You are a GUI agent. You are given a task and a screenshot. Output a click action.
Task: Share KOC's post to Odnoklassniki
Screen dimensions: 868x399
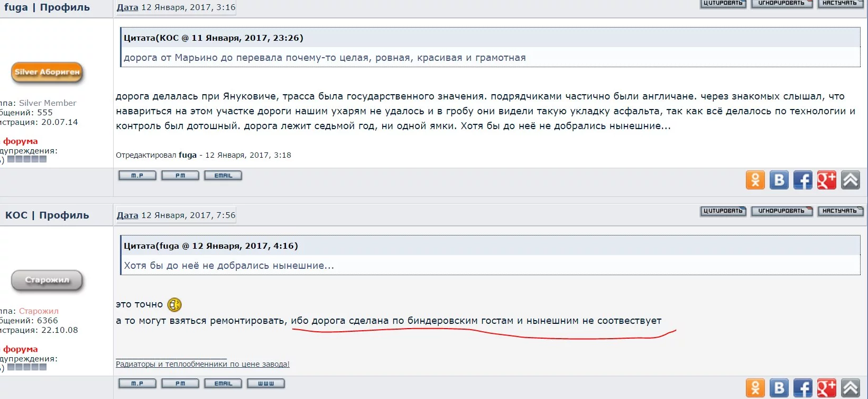(755, 388)
